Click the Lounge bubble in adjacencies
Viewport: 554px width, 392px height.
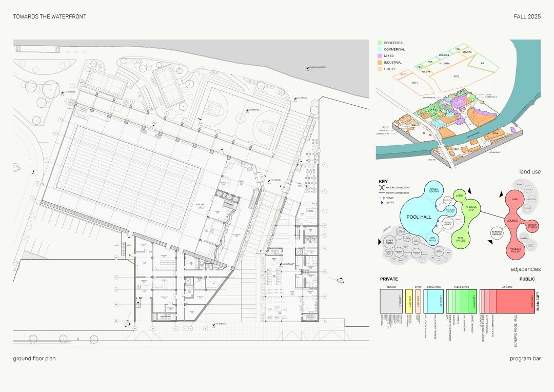coord(512,221)
